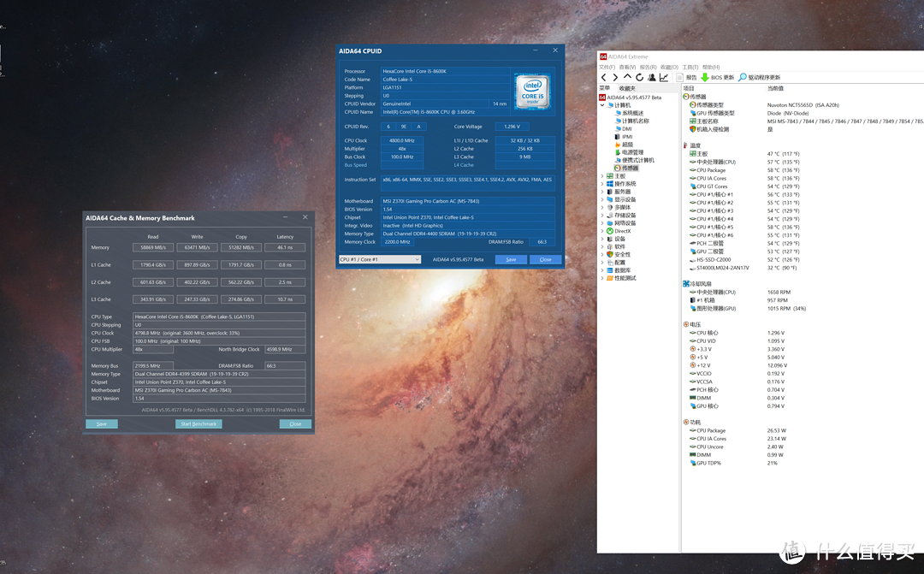Select the 数据库 database tree item
Screen dimensions: 924x574
[x=619, y=270]
